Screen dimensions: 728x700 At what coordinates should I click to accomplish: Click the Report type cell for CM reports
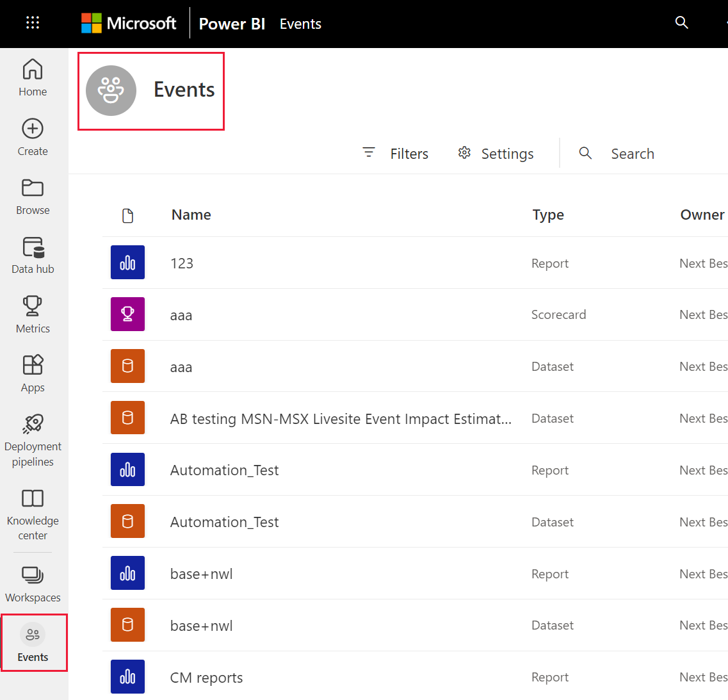click(550, 677)
